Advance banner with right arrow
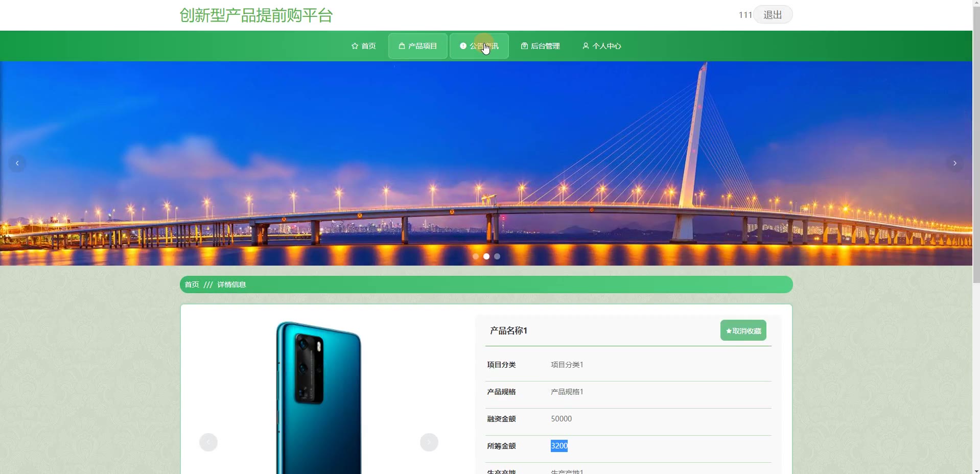The height and width of the screenshot is (474, 980). [x=954, y=163]
